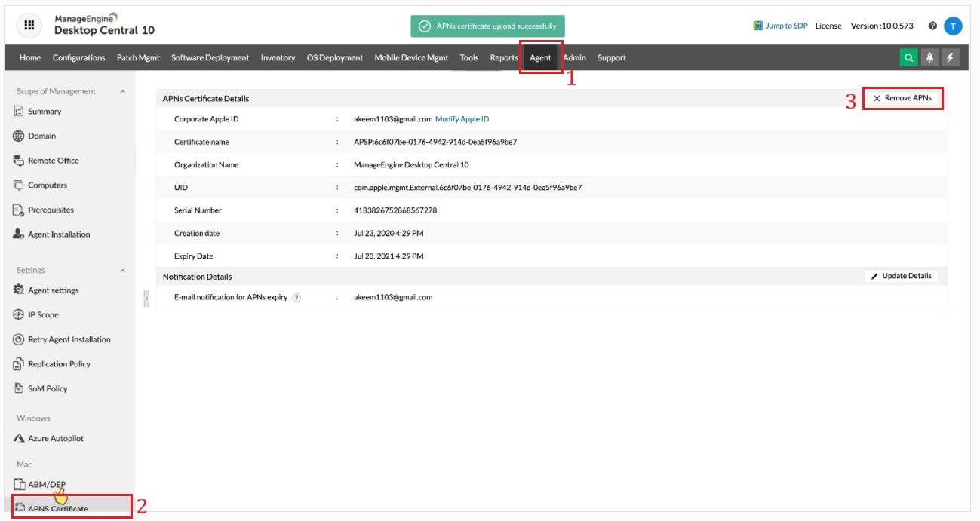Open Azure Autopilot in the sidebar
This screenshot has height=521, width=980.
pos(55,438)
